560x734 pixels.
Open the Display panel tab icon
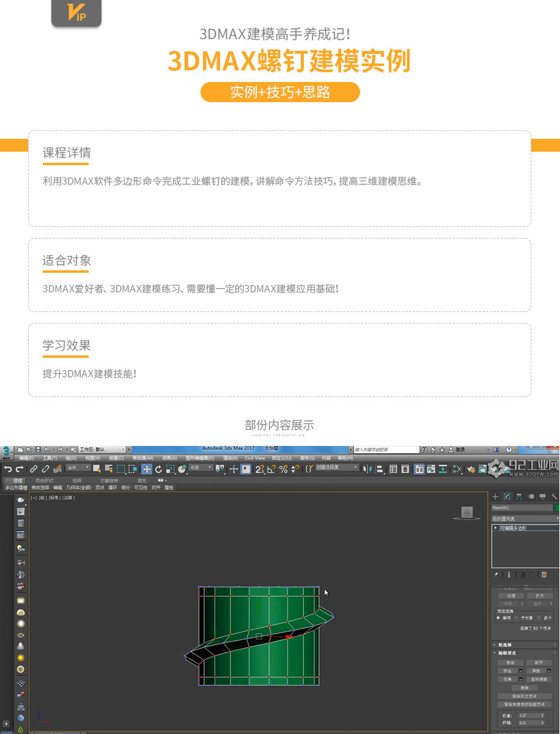(542, 497)
